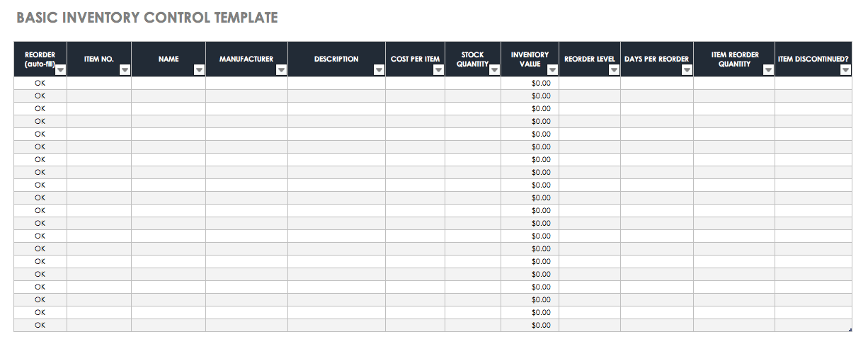Select the first row's MANUFACTURER cell
This screenshot has height=344, width=868.
(246, 83)
